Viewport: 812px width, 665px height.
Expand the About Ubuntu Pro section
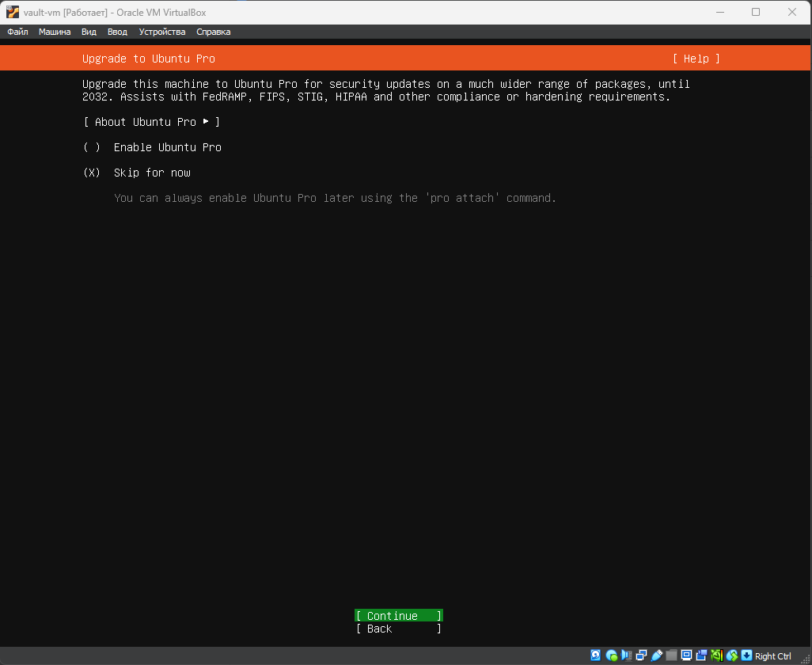coord(152,122)
